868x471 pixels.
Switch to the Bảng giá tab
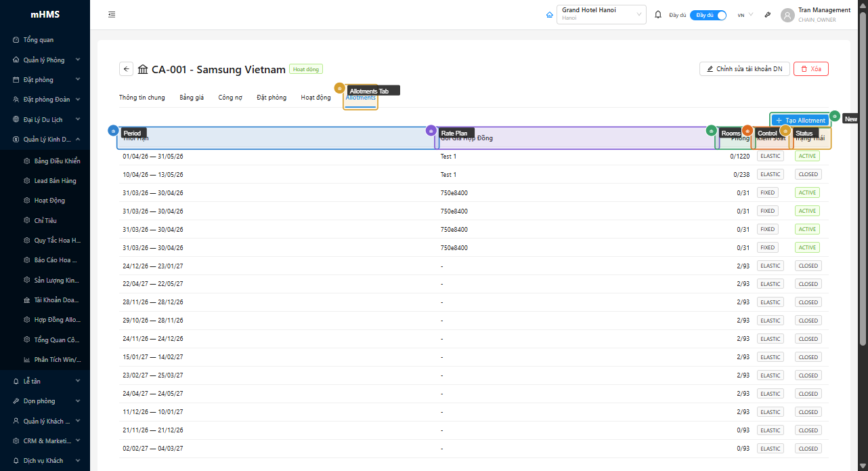(x=192, y=98)
